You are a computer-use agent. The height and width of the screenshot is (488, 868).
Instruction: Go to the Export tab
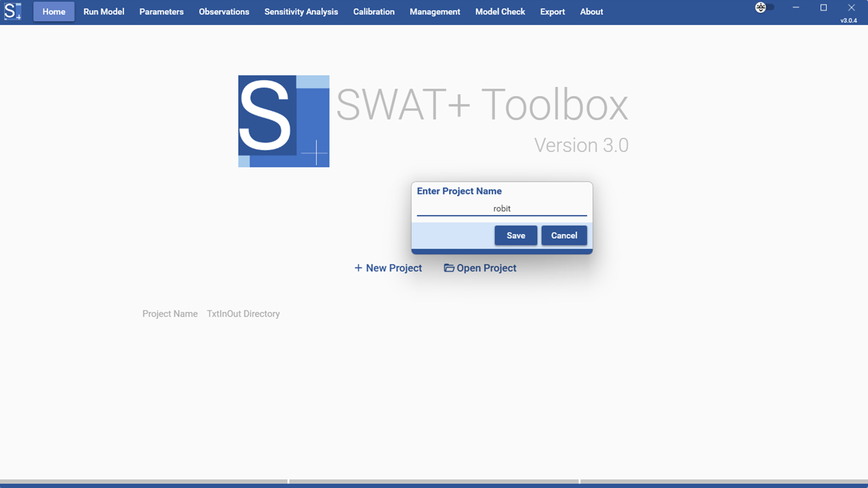point(552,12)
